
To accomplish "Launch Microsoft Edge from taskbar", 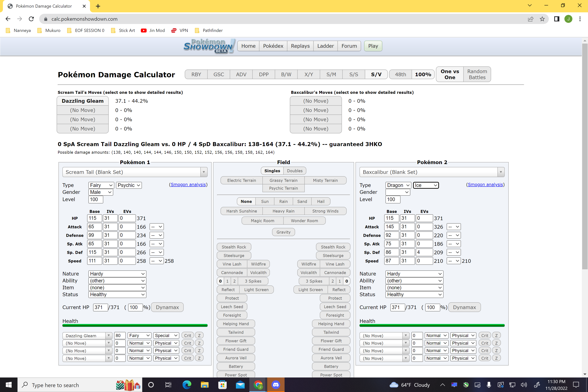I will tap(187, 385).
